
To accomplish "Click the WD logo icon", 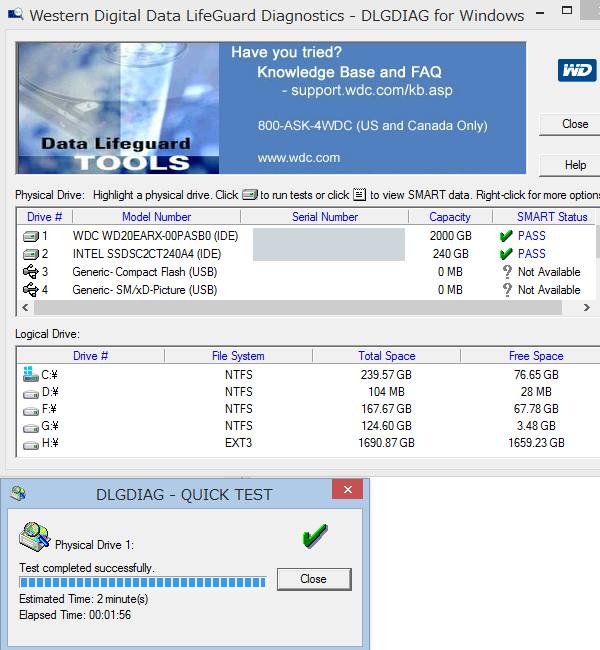I will tap(577, 71).
